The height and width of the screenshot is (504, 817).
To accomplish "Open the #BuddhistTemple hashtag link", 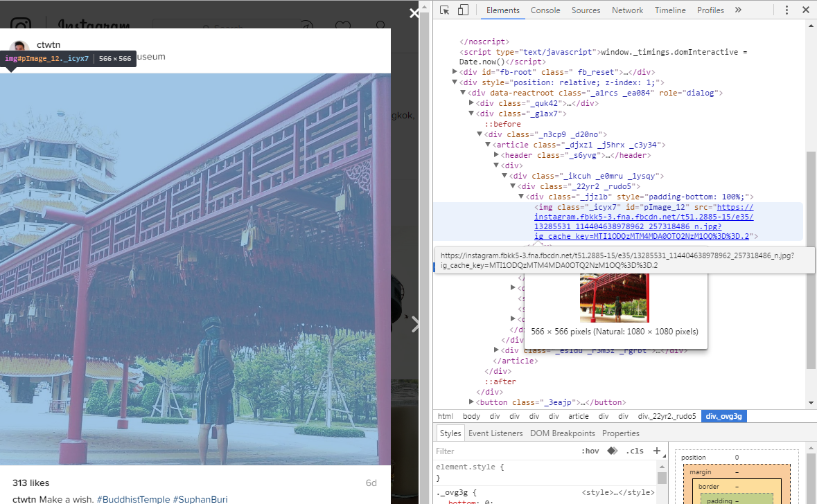I will (133, 499).
